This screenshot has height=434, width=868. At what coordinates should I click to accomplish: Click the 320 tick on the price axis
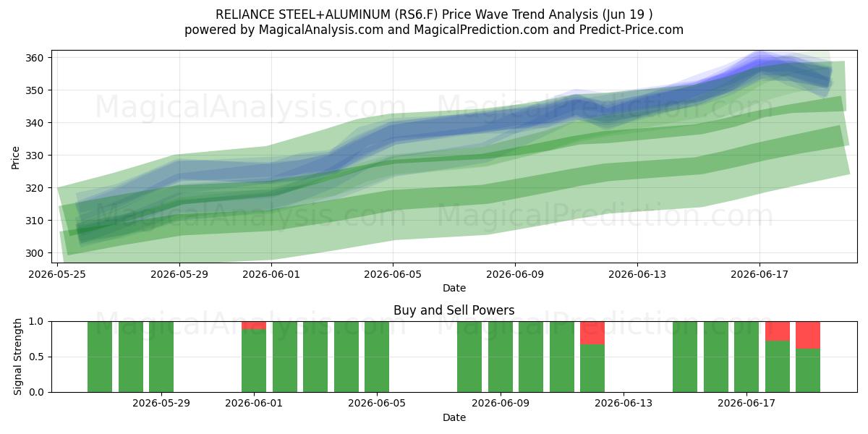click(x=36, y=188)
